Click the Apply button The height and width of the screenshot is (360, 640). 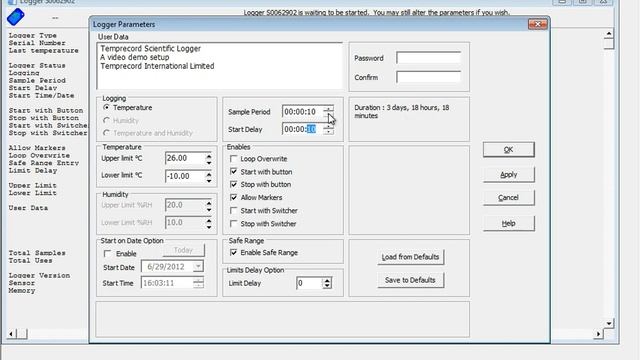coord(509,175)
